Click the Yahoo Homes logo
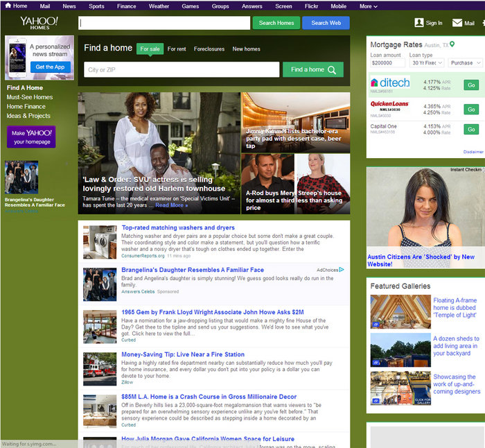 pos(39,23)
